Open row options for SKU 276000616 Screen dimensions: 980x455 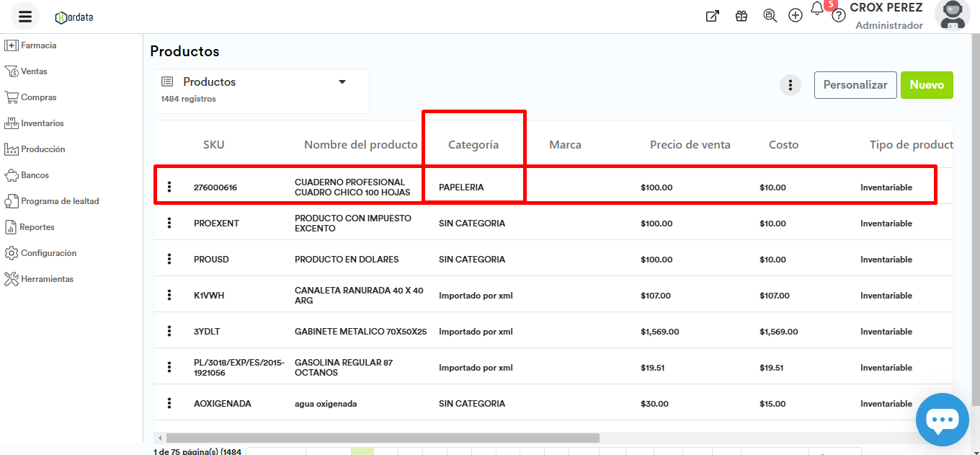tap(169, 187)
